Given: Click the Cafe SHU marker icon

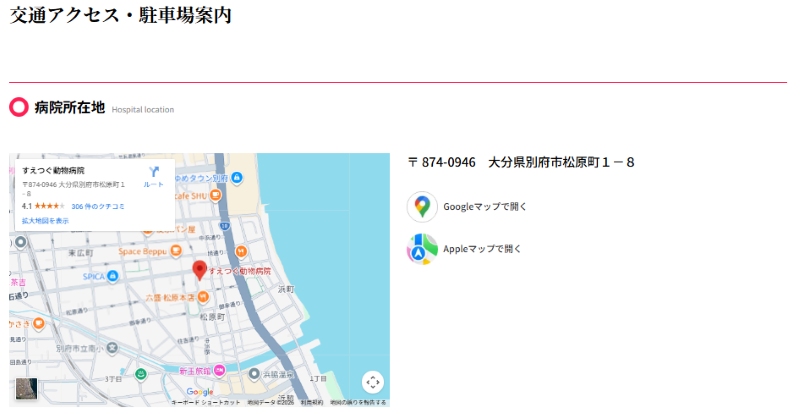Looking at the screenshot, I should pos(216,196).
